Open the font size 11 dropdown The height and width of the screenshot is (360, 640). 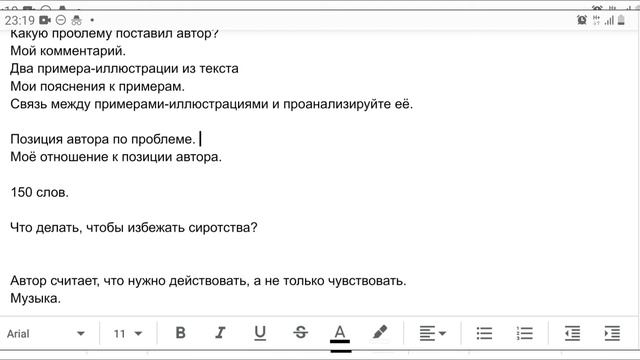click(128, 334)
